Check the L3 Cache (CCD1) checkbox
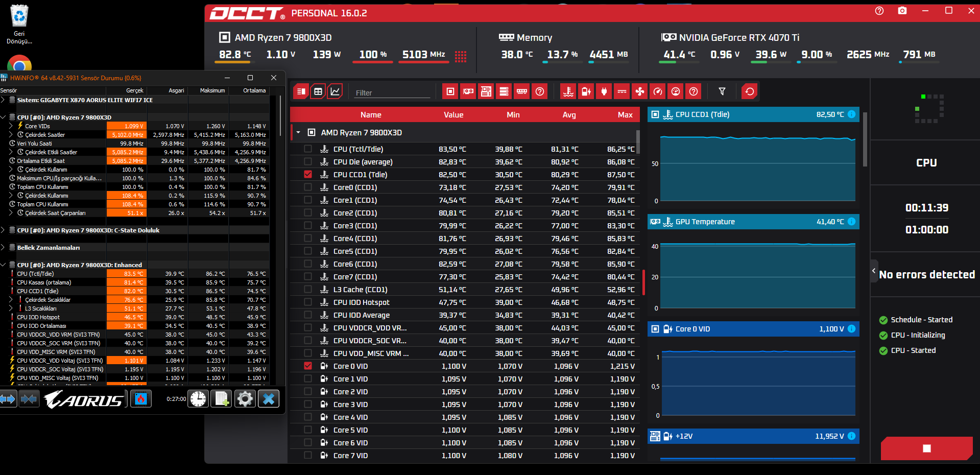This screenshot has width=980, height=475. click(x=307, y=289)
